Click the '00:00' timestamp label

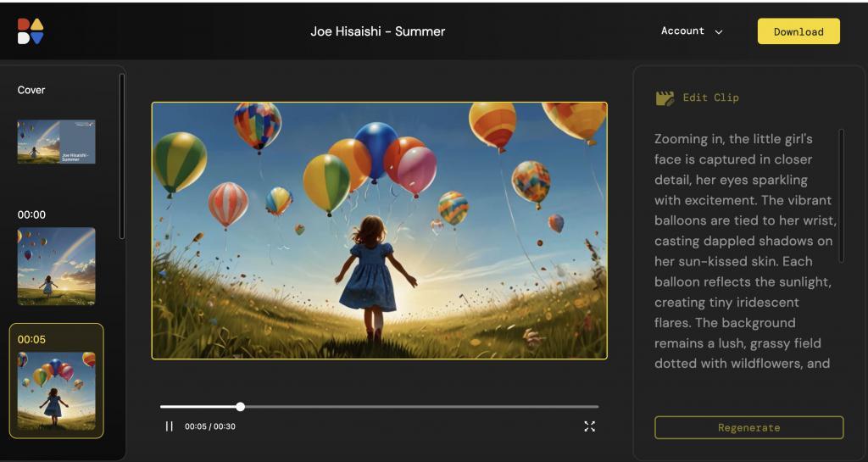31,214
